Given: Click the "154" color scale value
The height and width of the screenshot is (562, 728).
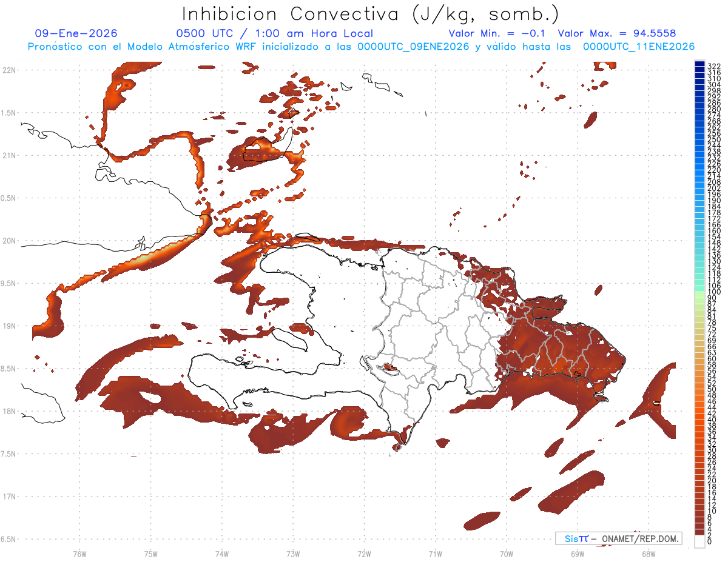Looking at the screenshot, I should click(x=714, y=236).
